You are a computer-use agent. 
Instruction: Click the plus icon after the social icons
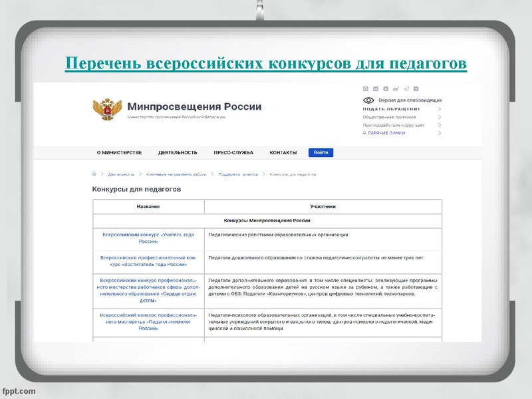point(416,88)
